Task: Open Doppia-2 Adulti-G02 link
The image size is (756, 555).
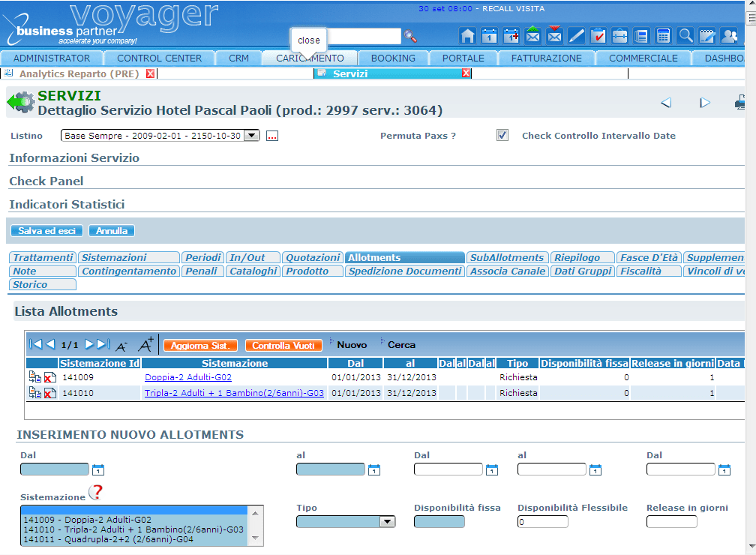Action: (188, 377)
